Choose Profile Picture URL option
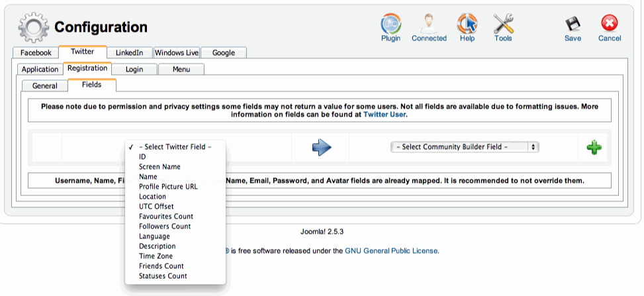 (x=175, y=186)
